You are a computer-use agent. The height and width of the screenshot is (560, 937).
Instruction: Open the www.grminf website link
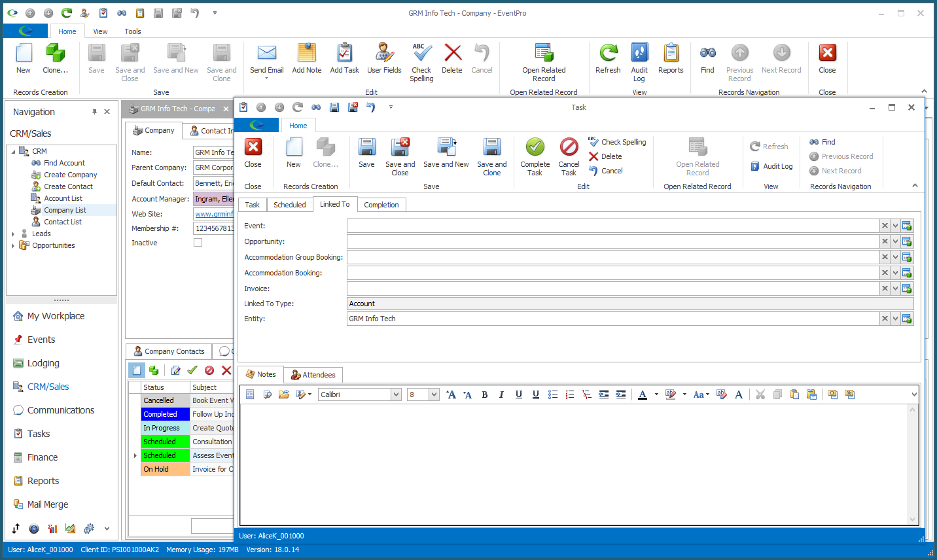coord(214,214)
